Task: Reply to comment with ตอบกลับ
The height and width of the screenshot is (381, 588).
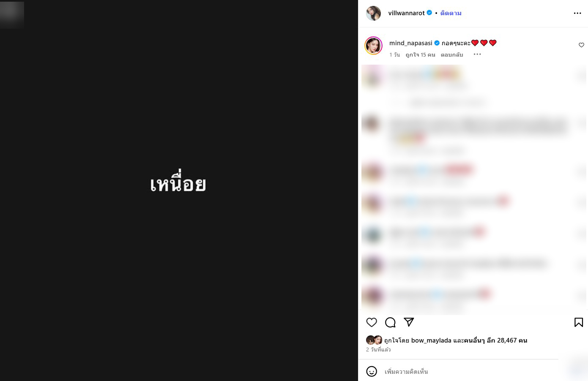Action: pos(452,54)
